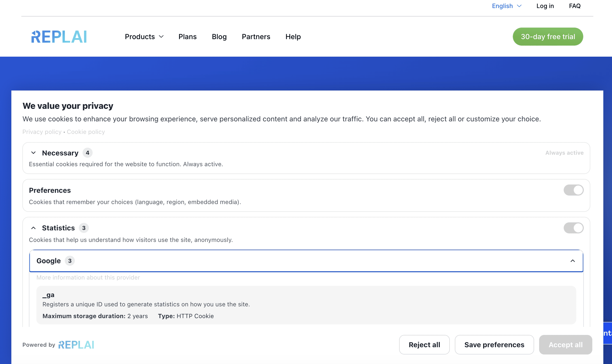Click Accept all

point(565,345)
